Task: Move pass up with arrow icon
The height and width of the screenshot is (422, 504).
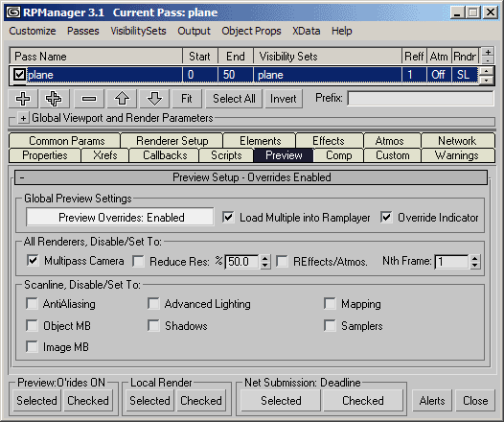Action: click(122, 99)
